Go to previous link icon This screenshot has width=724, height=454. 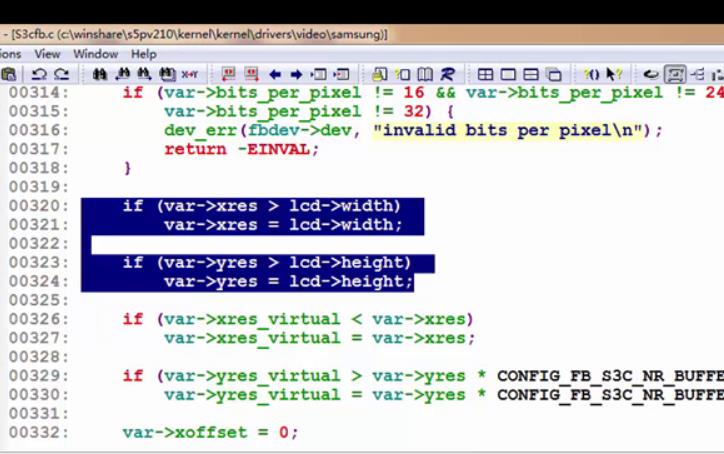[x=228, y=74]
